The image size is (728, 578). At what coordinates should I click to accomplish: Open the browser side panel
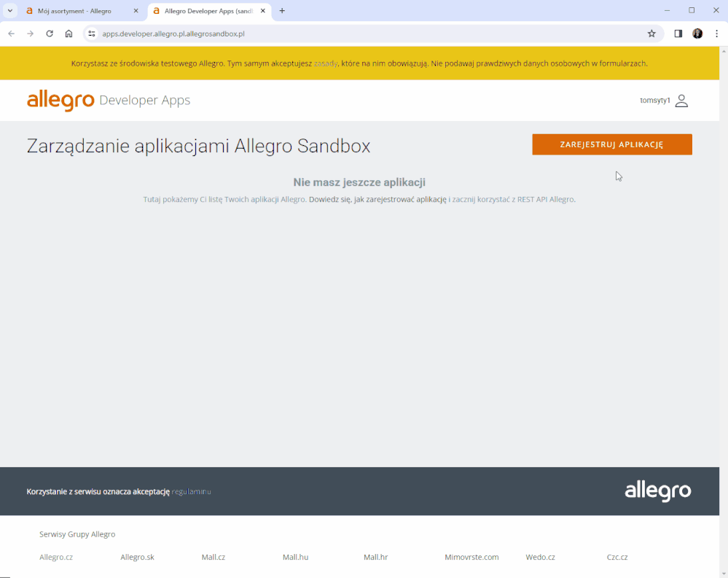(678, 34)
